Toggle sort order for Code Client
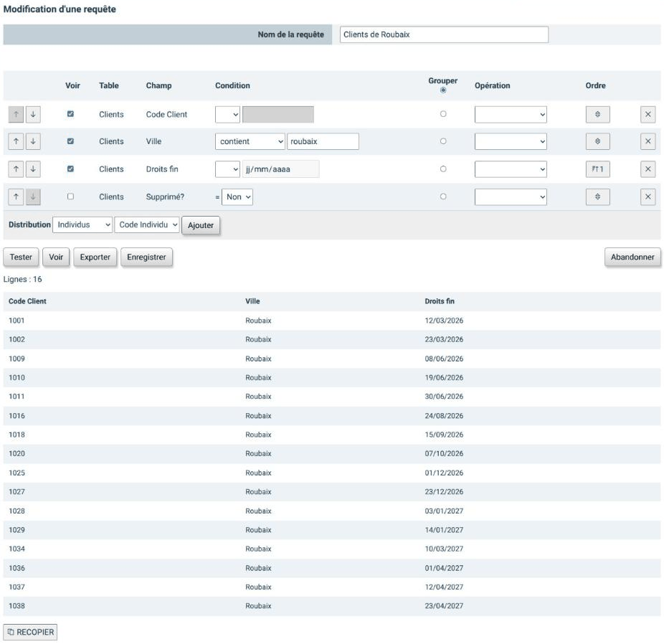This screenshot has height=644, width=664. coord(597,114)
